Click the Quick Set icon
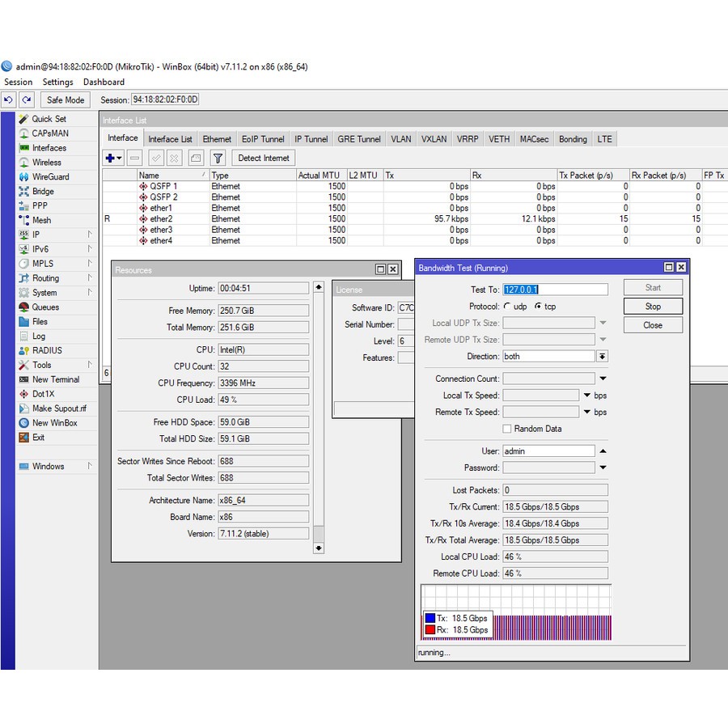Viewport: 728px width, 728px height. point(24,119)
